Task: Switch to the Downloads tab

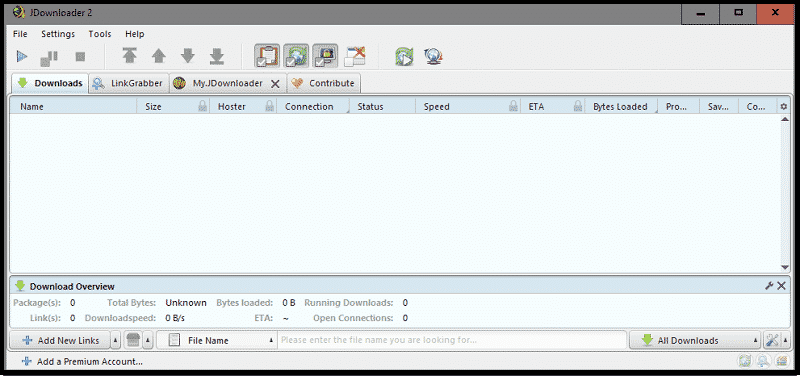Action: pos(49,83)
